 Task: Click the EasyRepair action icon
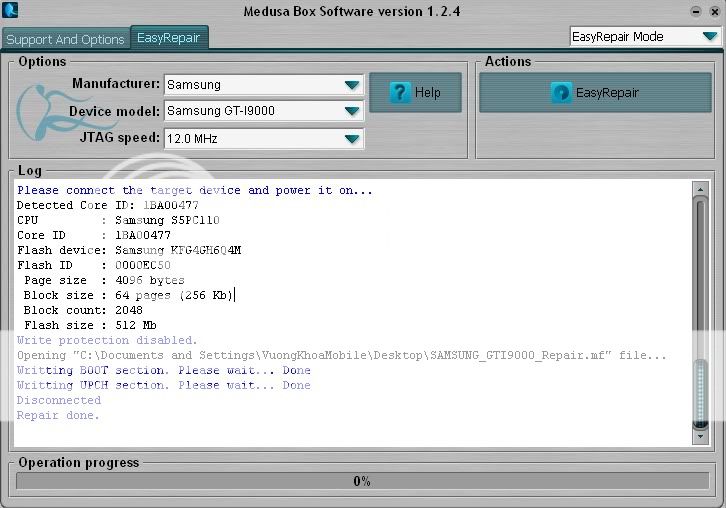561,93
